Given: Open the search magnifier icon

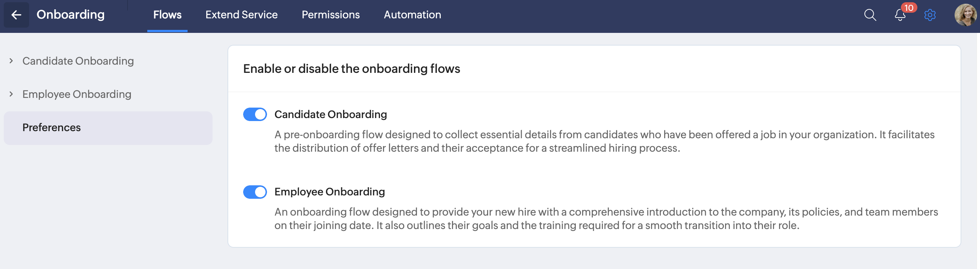Looking at the screenshot, I should coord(870,15).
